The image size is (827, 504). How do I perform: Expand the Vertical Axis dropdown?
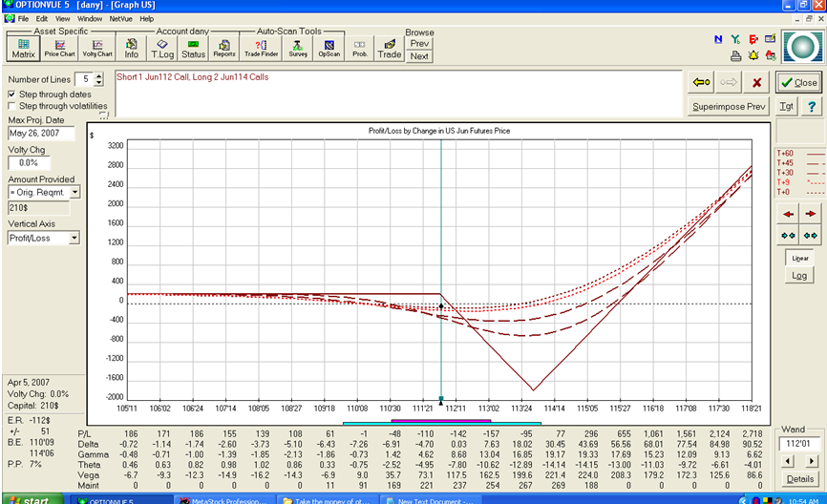coord(74,239)
